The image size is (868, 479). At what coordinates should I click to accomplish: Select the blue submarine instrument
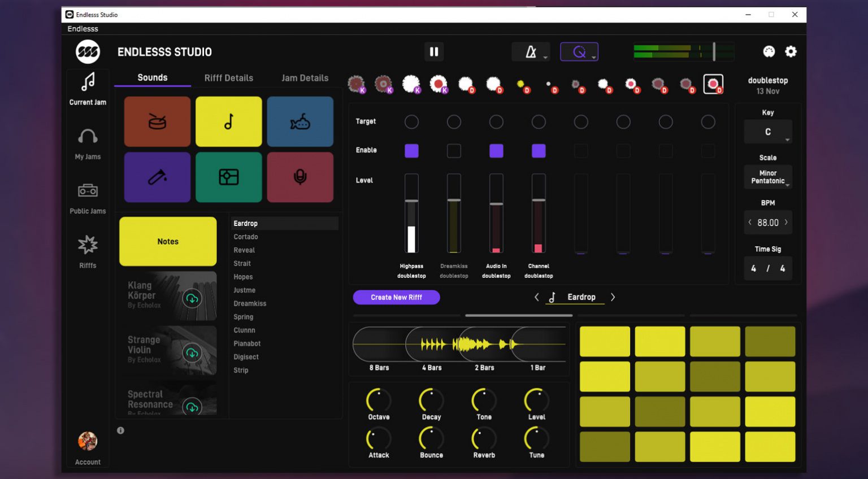pyautogui.click(x=300, y=121)
